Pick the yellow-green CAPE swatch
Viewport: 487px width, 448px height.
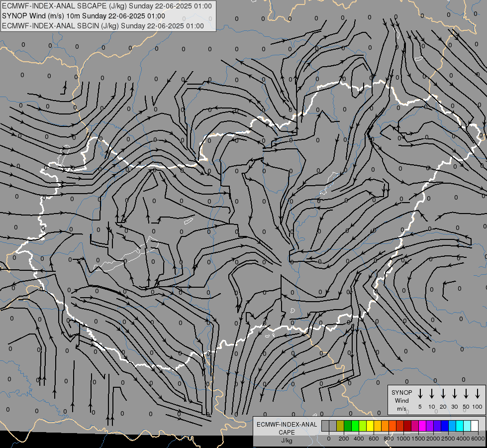pyautogui.click(x=363, y=426)
